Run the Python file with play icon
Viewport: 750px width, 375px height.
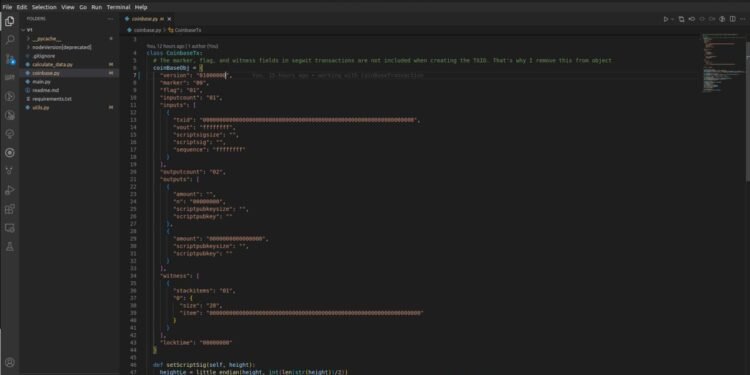point(665,19)
